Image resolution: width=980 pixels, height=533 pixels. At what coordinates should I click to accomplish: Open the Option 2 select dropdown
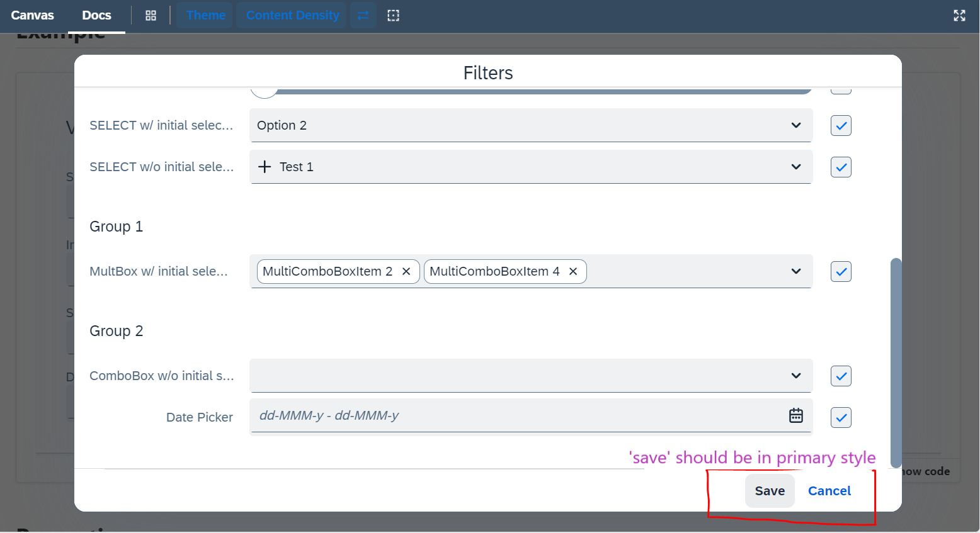pyautogui.click(x=795, y=125)
